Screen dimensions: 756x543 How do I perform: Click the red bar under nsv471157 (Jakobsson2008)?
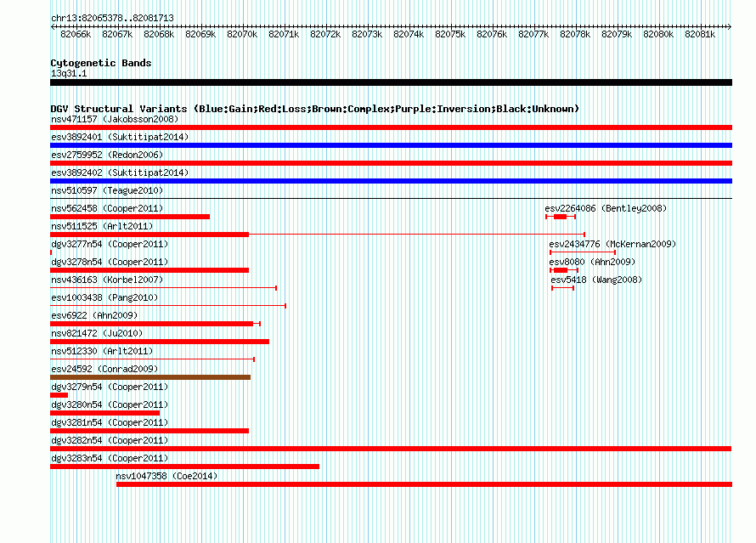click(391, 127)
